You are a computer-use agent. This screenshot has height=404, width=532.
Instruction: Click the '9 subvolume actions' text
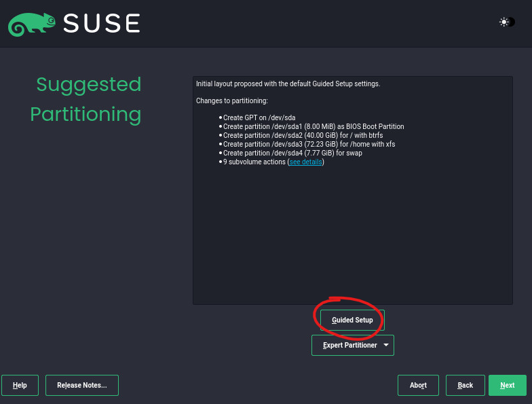(x=254, y=162)
